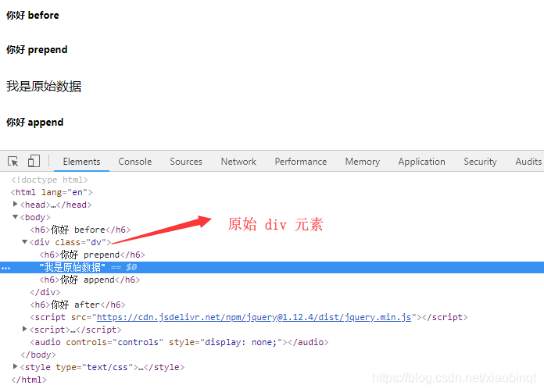Select the doctype html line

click(x=49, y=180)
